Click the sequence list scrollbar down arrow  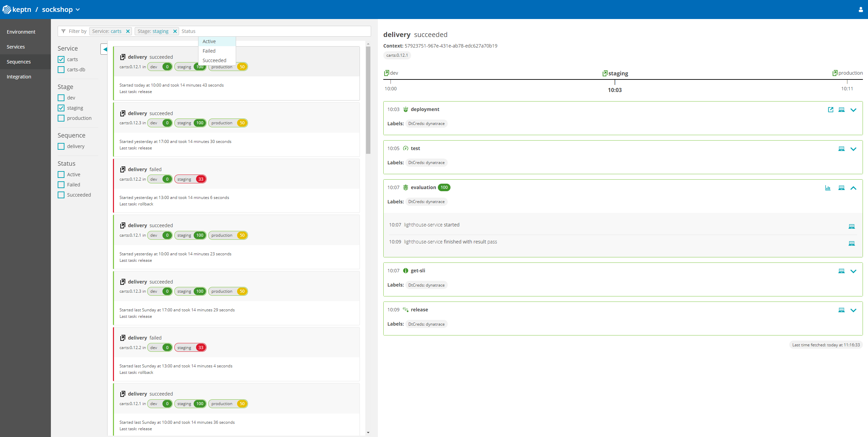pos(368,433)
